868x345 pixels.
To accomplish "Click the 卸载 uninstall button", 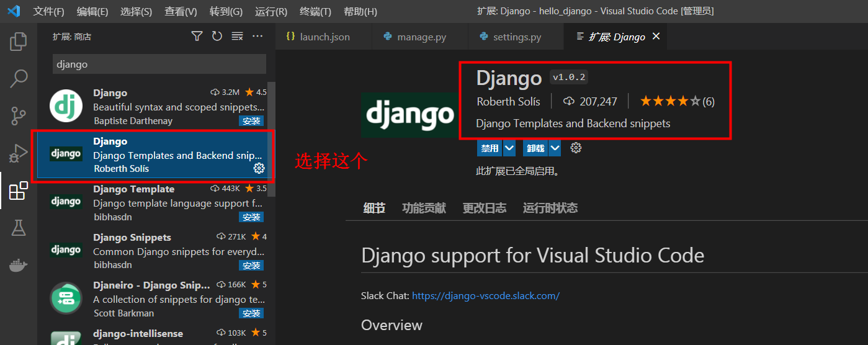I will click(x=535, y=148).
